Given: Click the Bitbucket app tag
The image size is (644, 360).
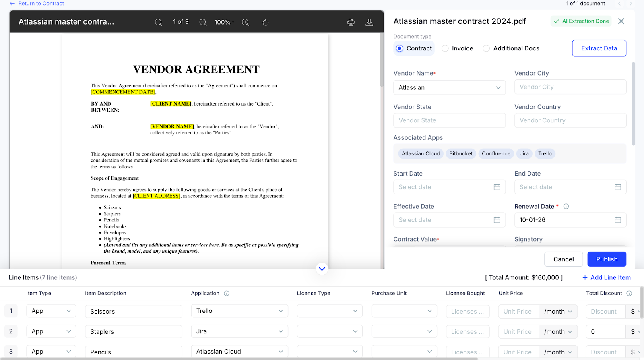Looking at the screenshot, I should (461, 153).
